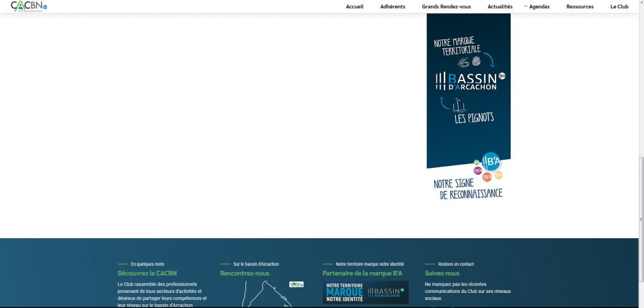Open the Ressources menu item

point(580,6)
